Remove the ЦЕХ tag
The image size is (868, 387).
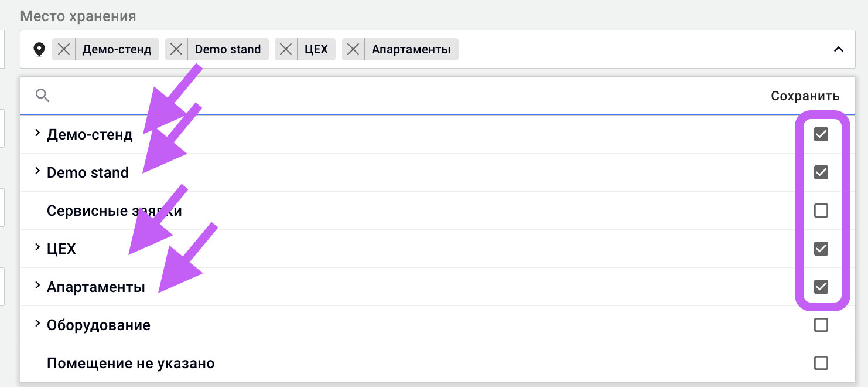pos(286,49)
